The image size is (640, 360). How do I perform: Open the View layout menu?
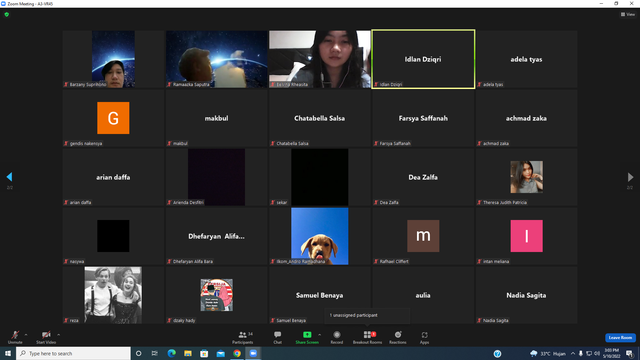pyautogui.click(x=628, y=14)
